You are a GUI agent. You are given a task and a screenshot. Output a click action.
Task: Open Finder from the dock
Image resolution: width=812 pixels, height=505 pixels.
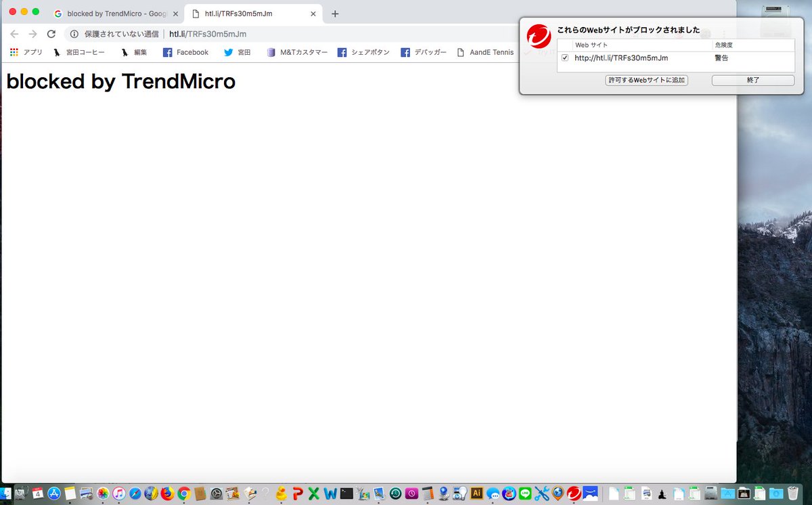click(x=7, y=493)
